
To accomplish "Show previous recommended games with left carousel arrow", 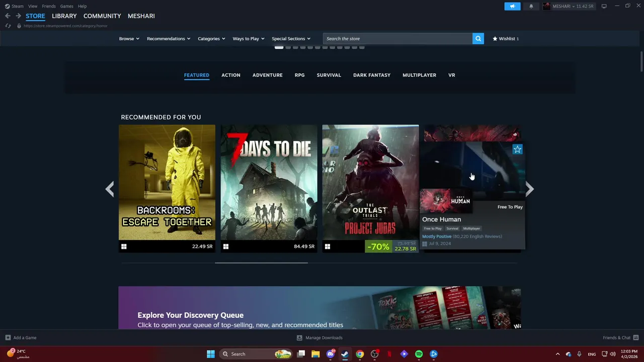I will (110, 189).
